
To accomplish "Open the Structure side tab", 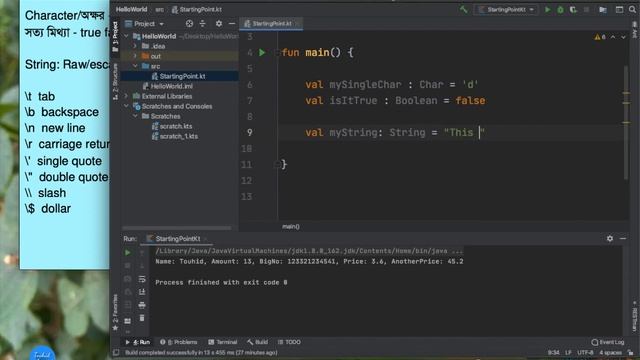I will tap(115, 81).
